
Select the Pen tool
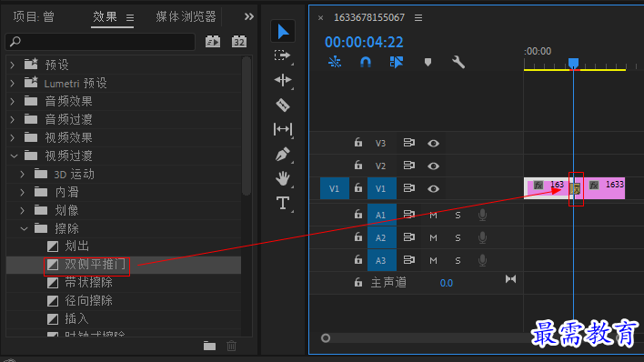point(283,154)
